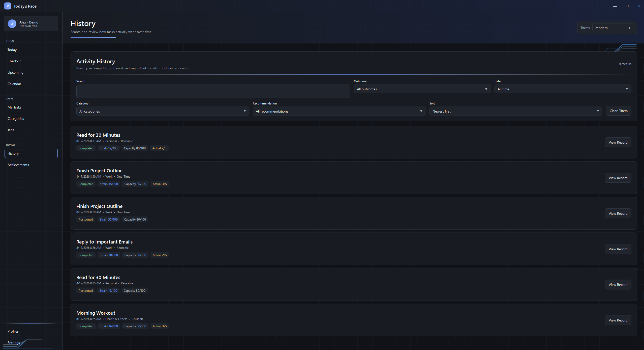Viewport: 644px width, 350px height.
Task: Click the Strain 38/100 tag
Action: pos(109,255)
